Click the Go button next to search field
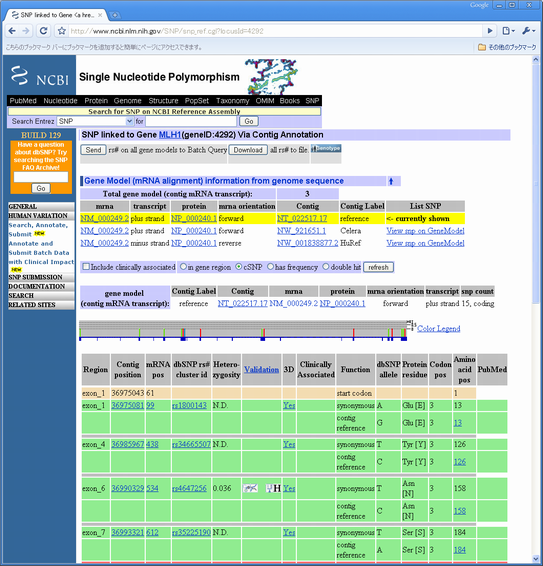Screen dimensions: 543x566 pyautogui.click(x=249, y=121)
